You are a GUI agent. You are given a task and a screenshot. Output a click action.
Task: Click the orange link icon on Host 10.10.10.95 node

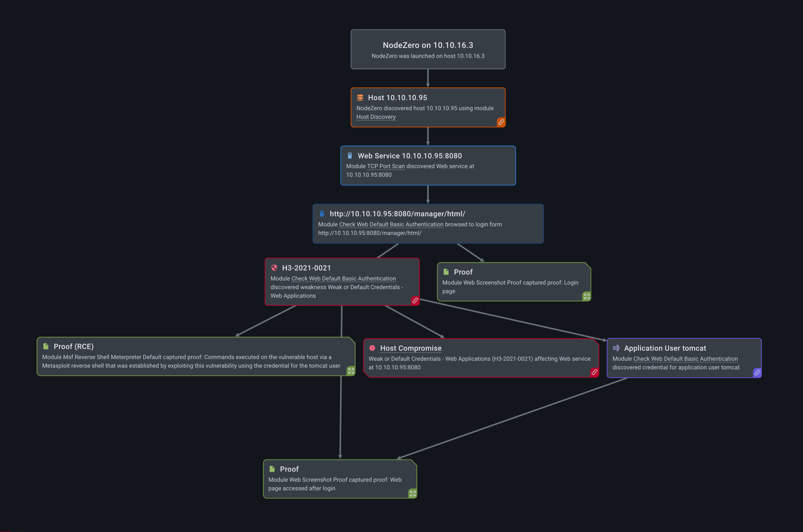501,122
